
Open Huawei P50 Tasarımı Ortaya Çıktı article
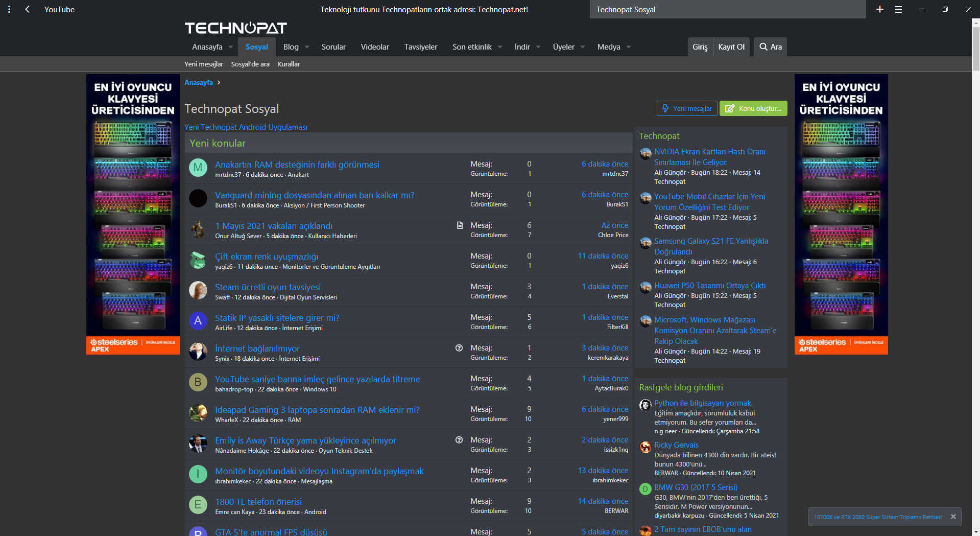point(710,286)
